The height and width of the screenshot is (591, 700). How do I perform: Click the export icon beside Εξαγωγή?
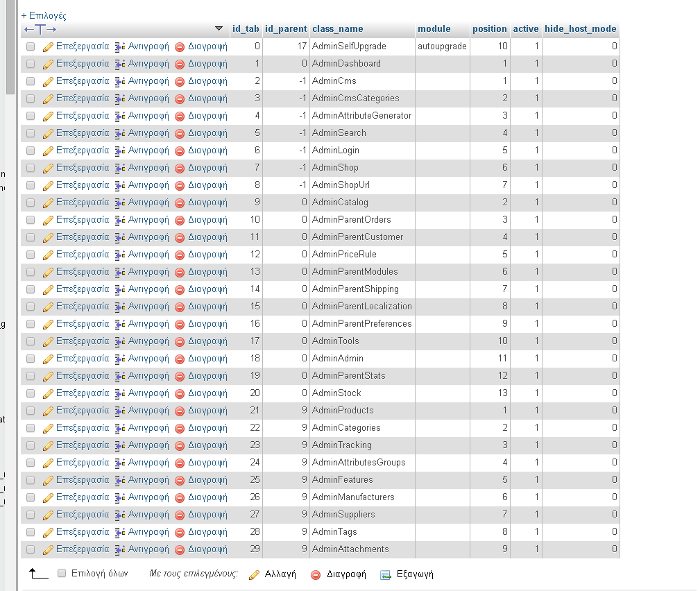click(x=385, y=575)
